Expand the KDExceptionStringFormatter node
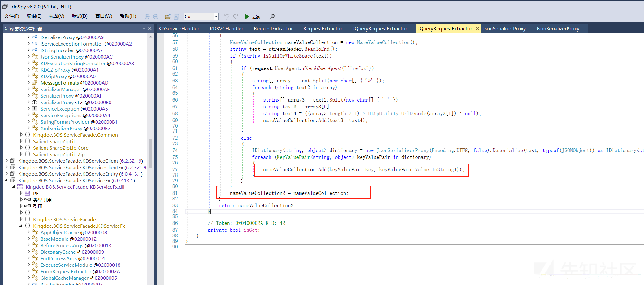The width and height of the screenshot is (644, 285). point(28,63)
